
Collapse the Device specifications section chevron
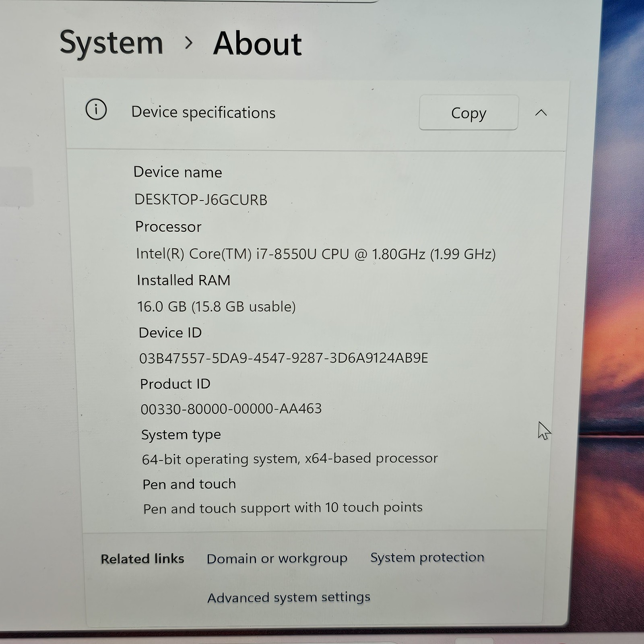(x=541, y=113)
